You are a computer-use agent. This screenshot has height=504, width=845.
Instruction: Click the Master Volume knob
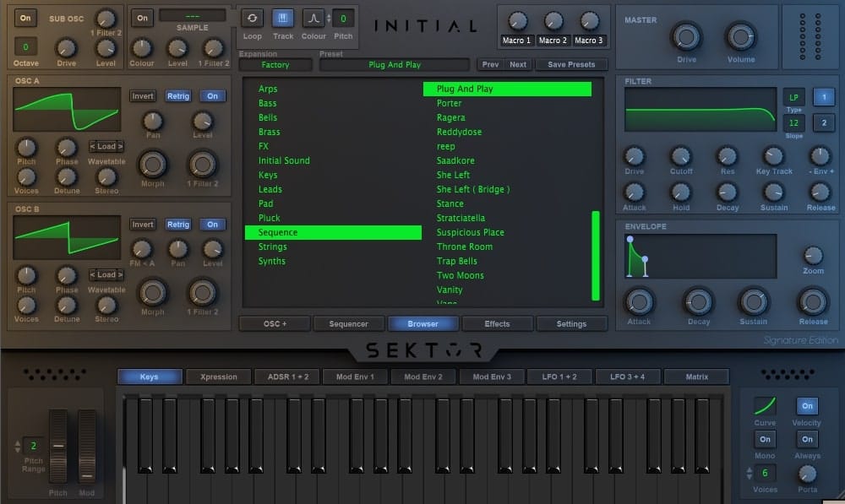[741, 37]
